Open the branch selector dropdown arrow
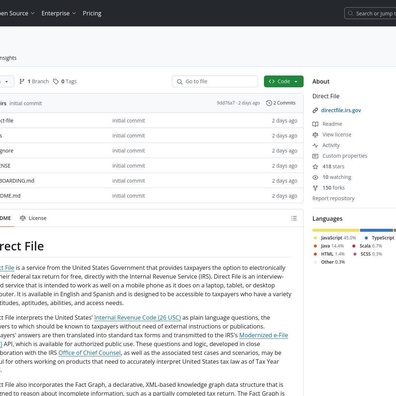 pyautogui.click(x=6, y=82)
